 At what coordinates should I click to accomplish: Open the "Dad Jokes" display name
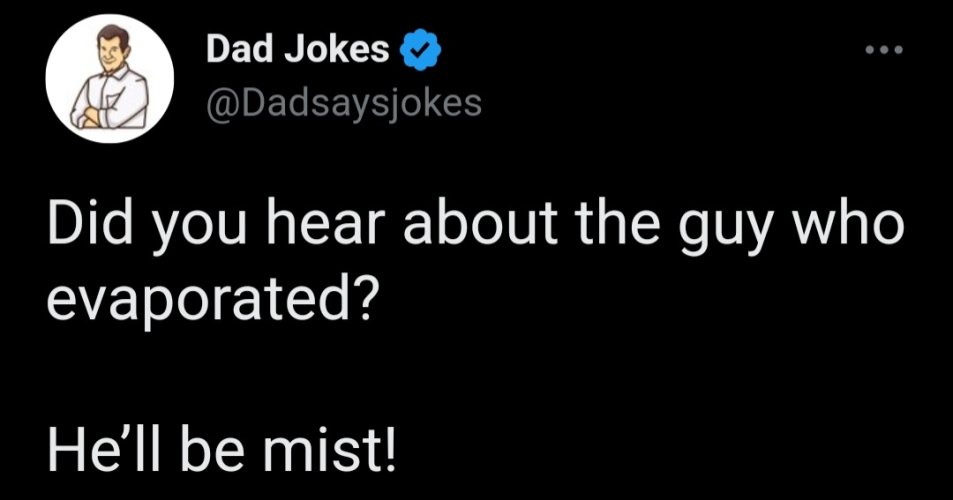coord(298,49)
